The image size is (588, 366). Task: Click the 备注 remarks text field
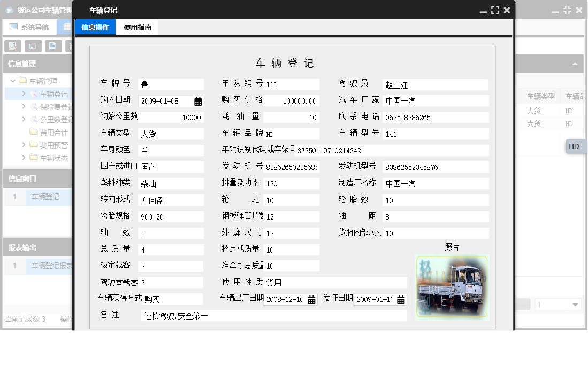[x=274, y=316]
